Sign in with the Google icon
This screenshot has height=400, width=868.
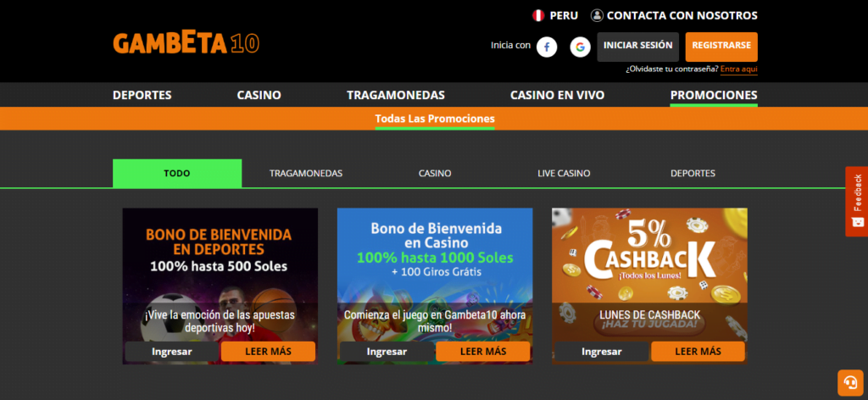pos(580,47)
